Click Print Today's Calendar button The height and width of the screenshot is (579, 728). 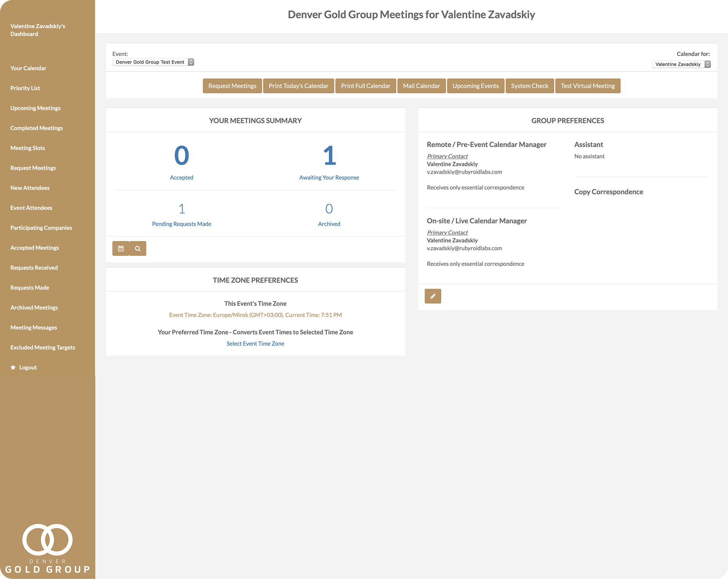(299, 86)
